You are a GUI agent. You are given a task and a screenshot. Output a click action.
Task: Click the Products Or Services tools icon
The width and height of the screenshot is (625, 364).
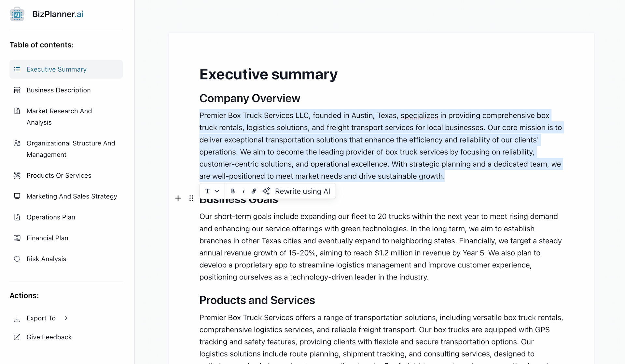(17, 176)
